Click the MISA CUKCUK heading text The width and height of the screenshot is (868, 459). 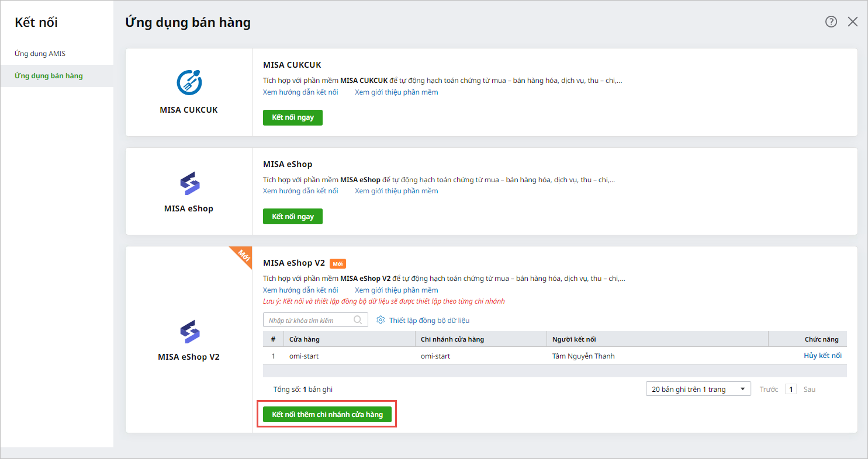click(x=292, y=65)
